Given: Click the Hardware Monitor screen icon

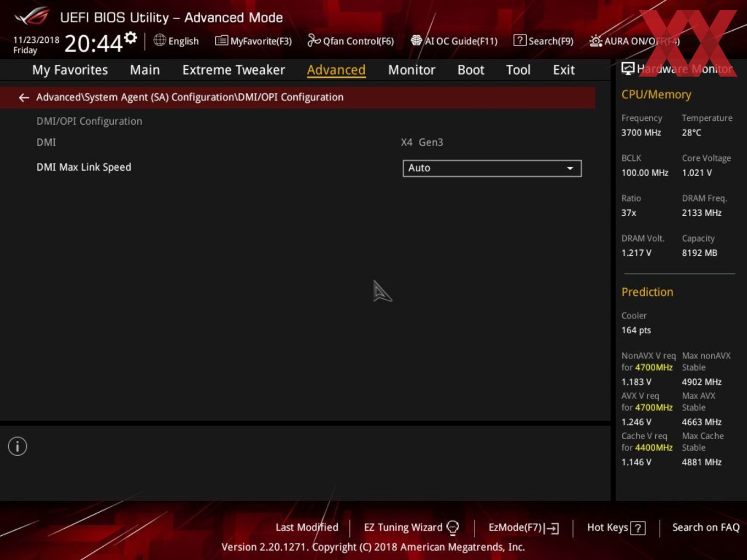Looking at the screenshot, I should click(x=628, y=69).
